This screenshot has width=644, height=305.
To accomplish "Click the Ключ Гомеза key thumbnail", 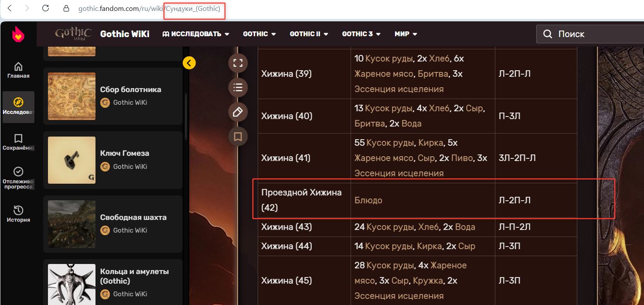I will [72, 160].
